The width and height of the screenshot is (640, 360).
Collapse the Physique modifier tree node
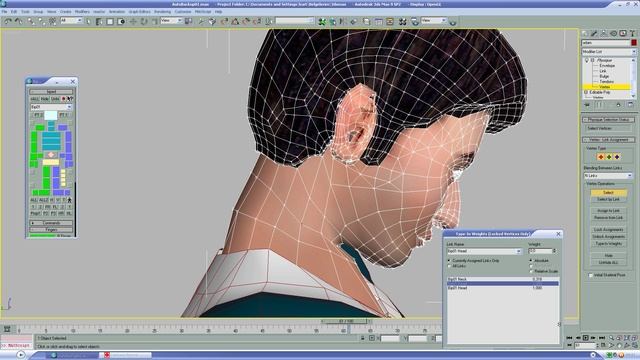point(593,60)
